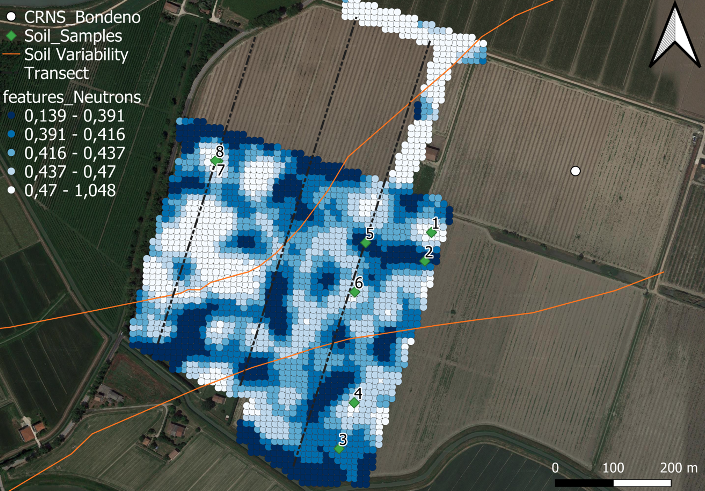Click the white CRNS station point on the map
Screen dimensions: 705x491
click(575, 171)
